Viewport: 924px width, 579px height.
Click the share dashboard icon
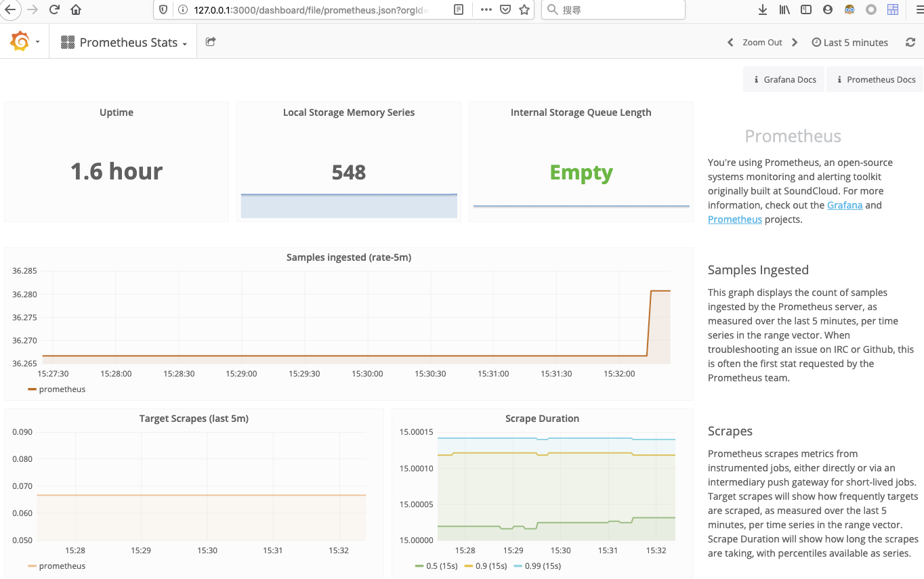211,42
